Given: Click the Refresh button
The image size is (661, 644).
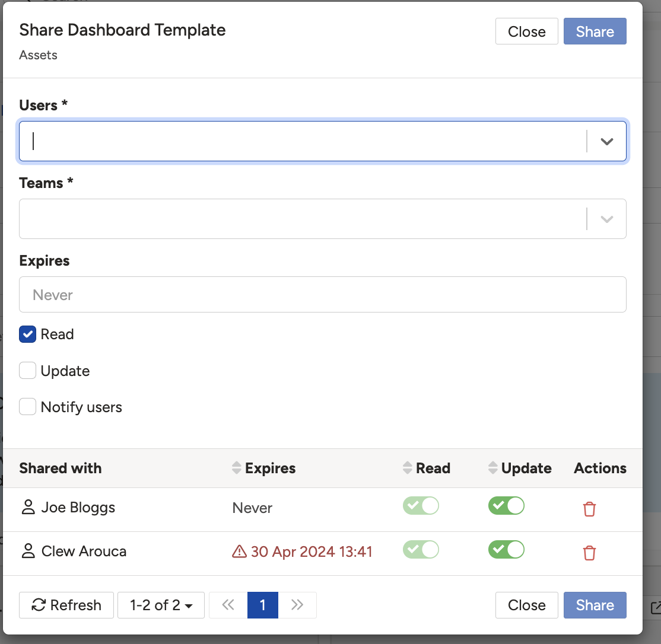Looking at the screenshot, I should (x=66, y=605).
